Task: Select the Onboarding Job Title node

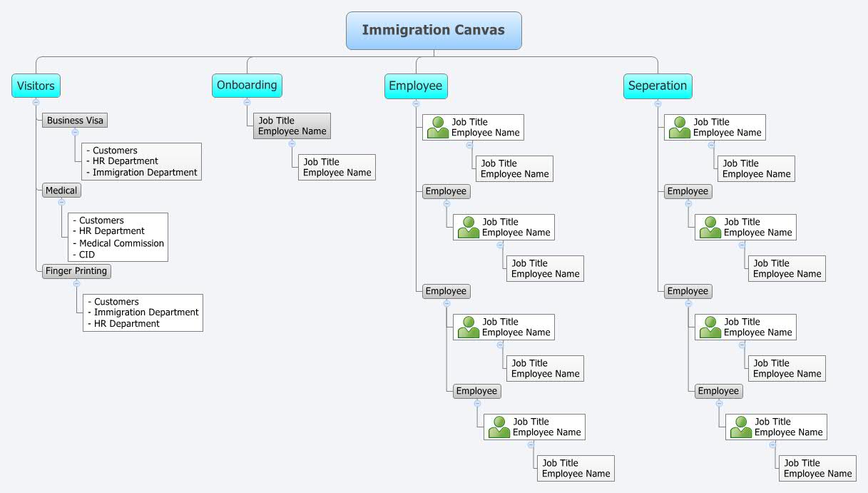Action: 292,126
